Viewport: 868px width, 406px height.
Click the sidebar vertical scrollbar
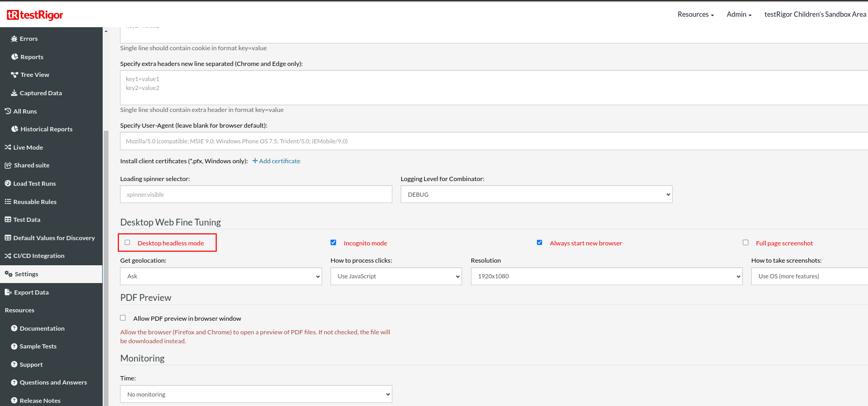point(106,262)
